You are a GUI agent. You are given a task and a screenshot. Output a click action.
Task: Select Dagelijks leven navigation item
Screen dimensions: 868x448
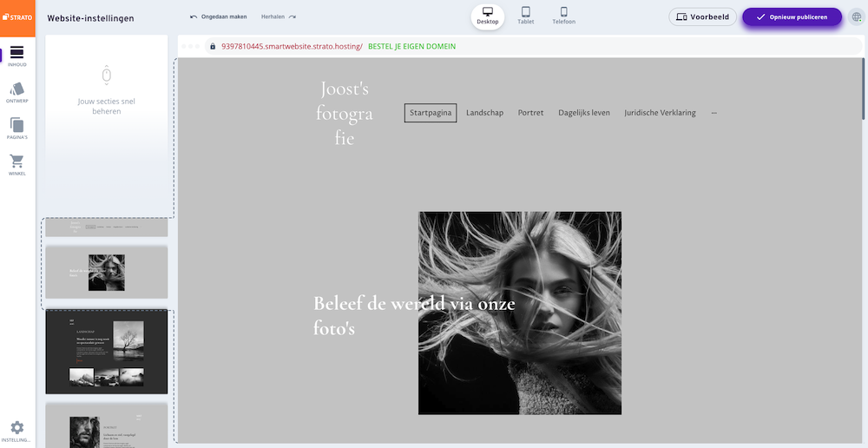click(584, 112)
